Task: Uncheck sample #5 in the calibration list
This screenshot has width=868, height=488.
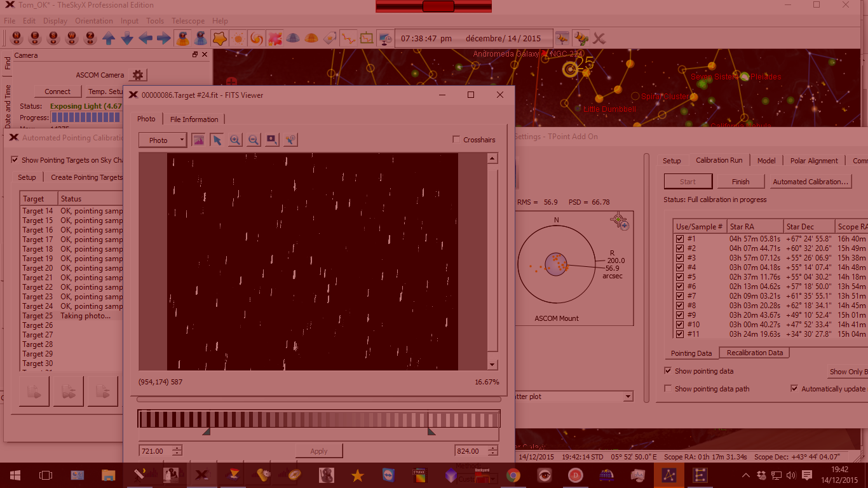Action: pos(680,277)
